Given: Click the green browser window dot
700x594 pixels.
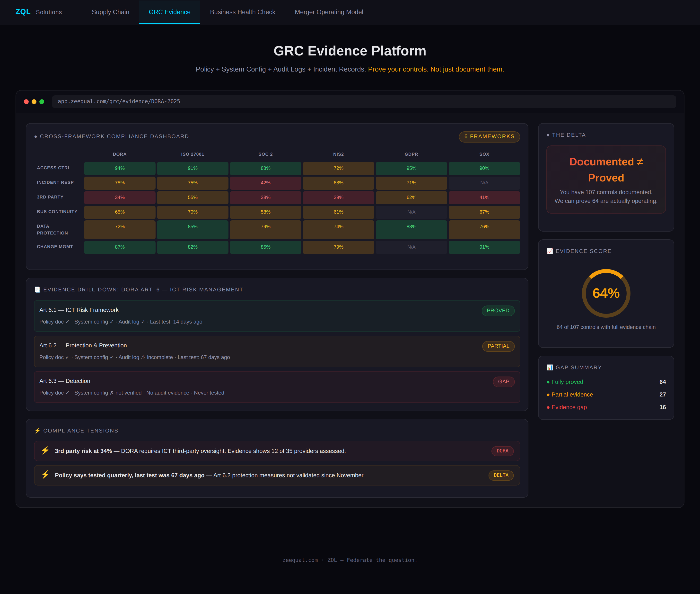Looking at the screenshot, I should coord(42,102).
